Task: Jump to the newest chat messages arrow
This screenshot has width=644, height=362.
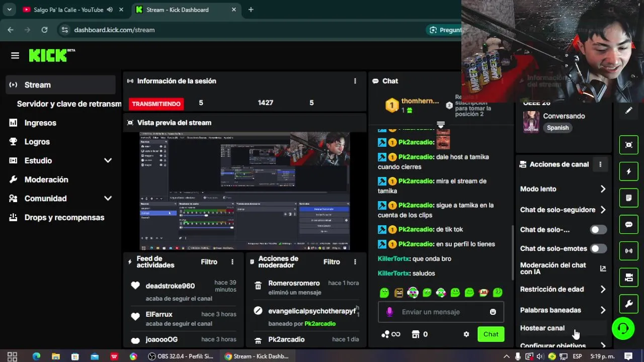Action: pos(441,125)
